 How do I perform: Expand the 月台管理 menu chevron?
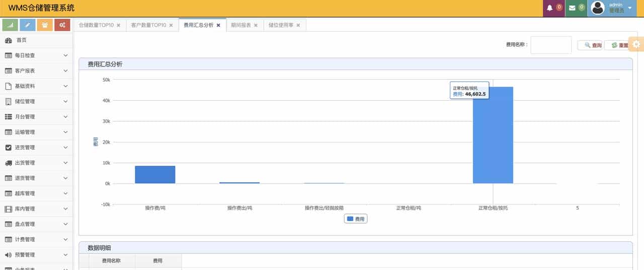(65, 117)
